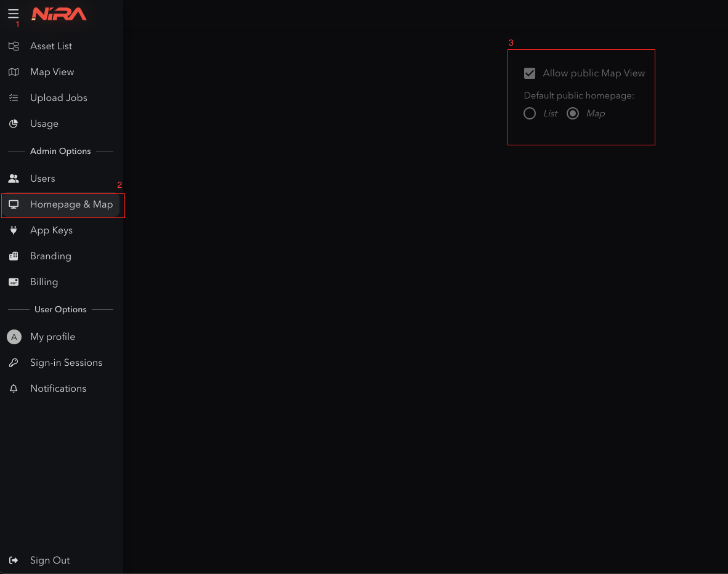Click the Sign-in Sessions key icon
The width and height of the screenshot is (728, 574).
pos(14,363)
